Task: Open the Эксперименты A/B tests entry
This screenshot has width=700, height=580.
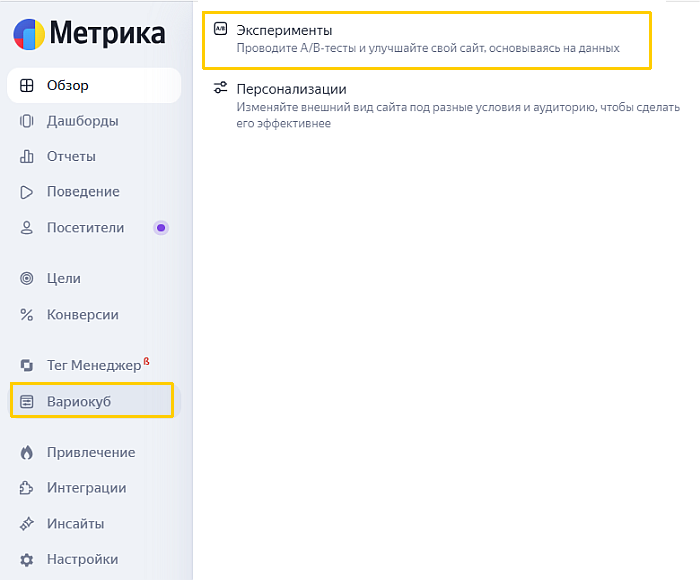Action: (427, 40)
